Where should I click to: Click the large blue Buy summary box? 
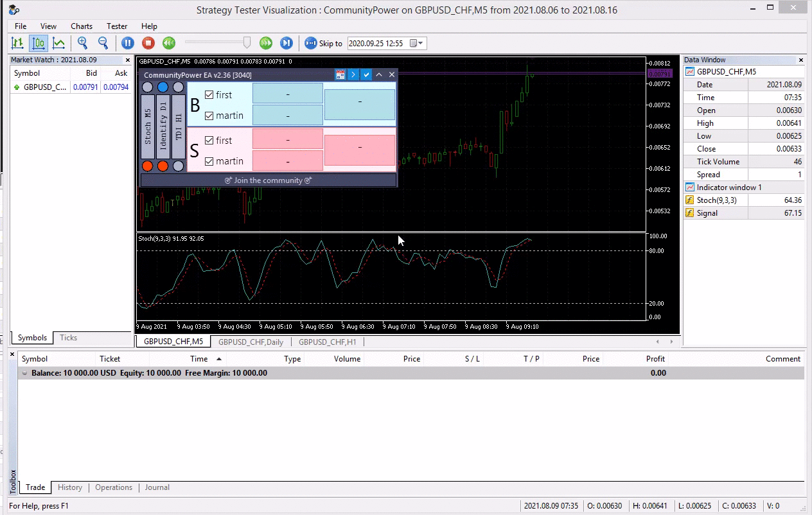click(360, 104)
